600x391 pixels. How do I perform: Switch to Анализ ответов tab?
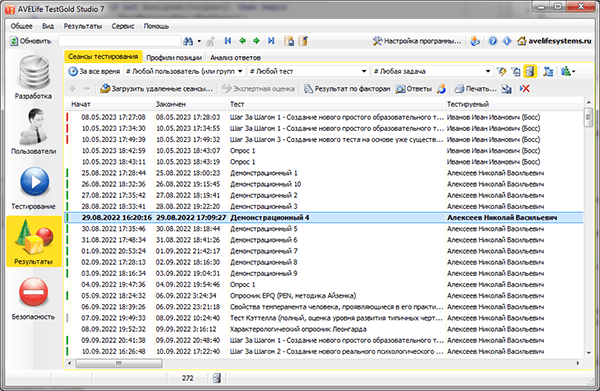235,57
